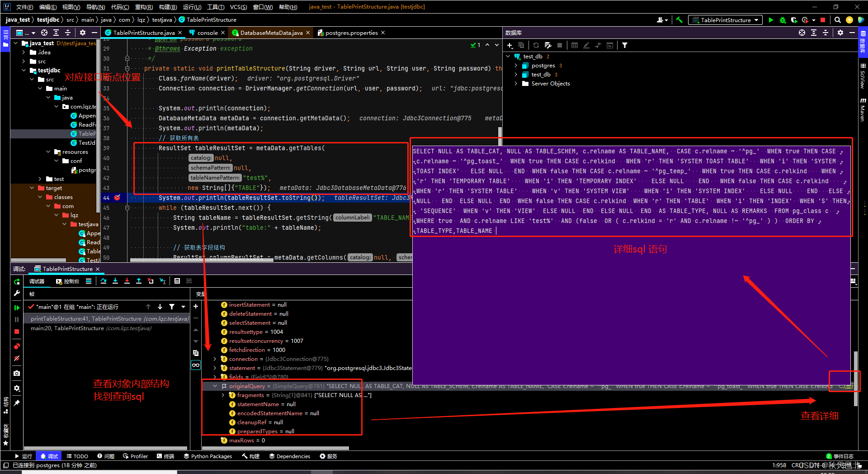Run with Coverage from the top toolbar
Viewport: 868px width, 474px height.
coord(794,20)
